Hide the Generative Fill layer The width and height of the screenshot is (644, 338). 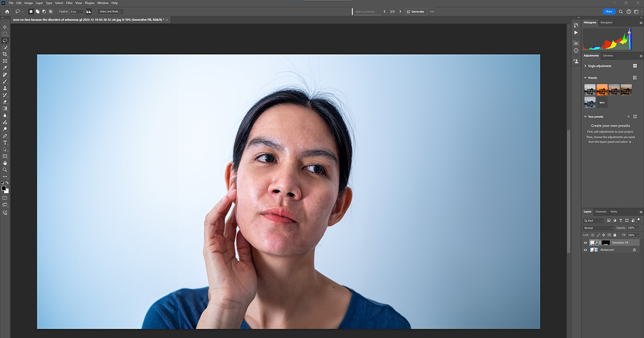(x=586, y=243)
